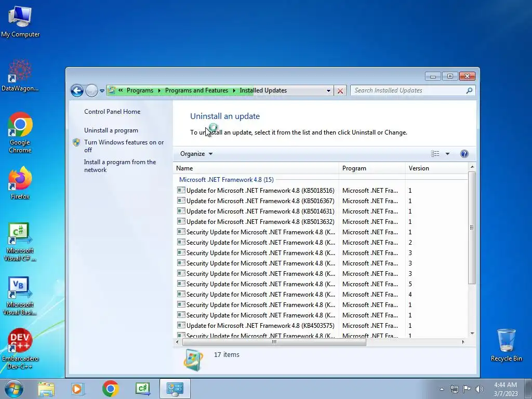
Task: Select Control Panel taskbar button
Action: 175,389
